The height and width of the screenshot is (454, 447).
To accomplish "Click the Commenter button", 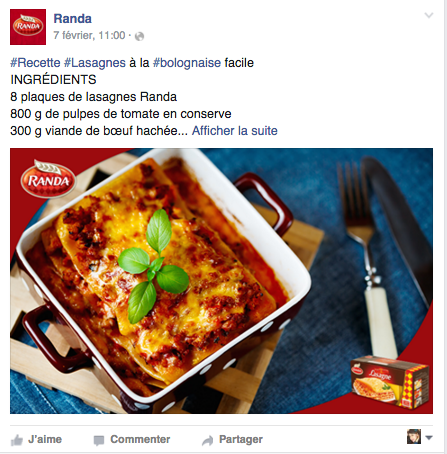I will click(140, 439).
